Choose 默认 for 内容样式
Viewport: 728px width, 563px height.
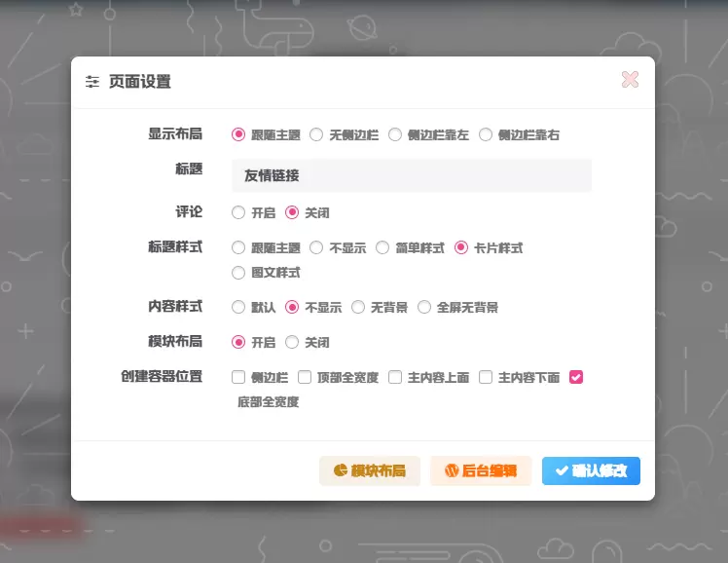[238, 307]
